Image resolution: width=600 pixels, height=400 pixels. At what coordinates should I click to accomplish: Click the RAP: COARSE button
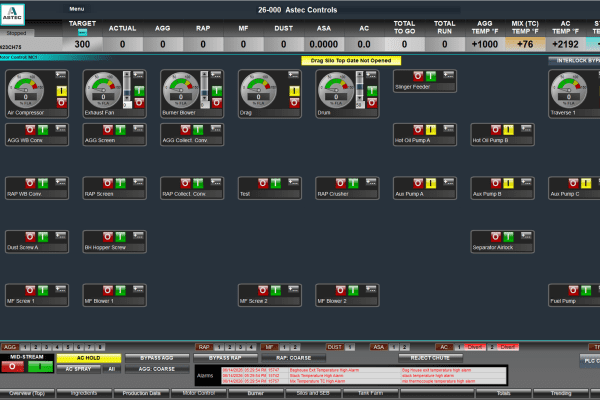tap(293, 358)
